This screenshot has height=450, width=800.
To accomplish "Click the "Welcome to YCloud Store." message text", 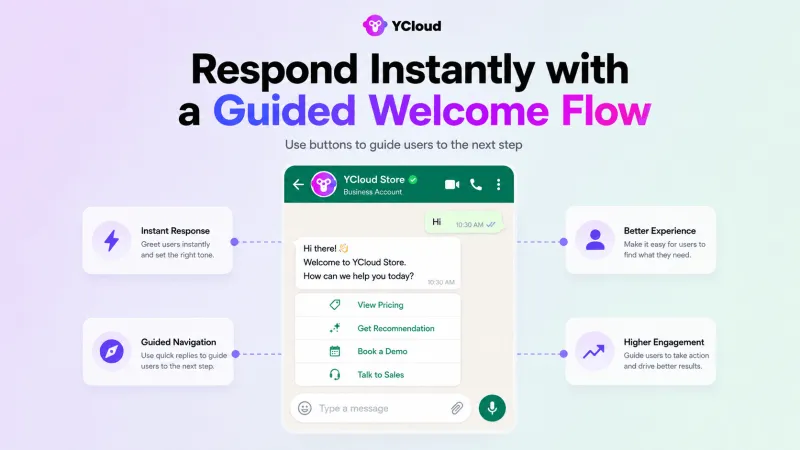I will point(355,262).
